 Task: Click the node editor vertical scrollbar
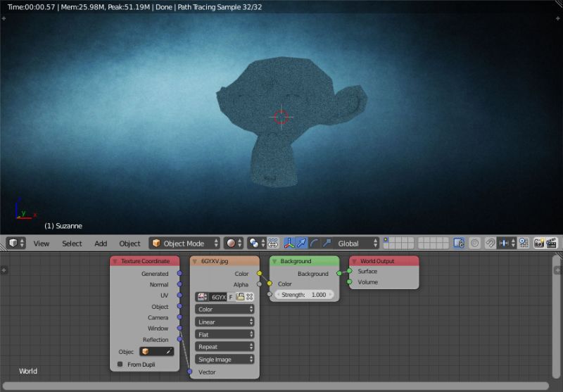pyautogui.click(x=557, y=316)
